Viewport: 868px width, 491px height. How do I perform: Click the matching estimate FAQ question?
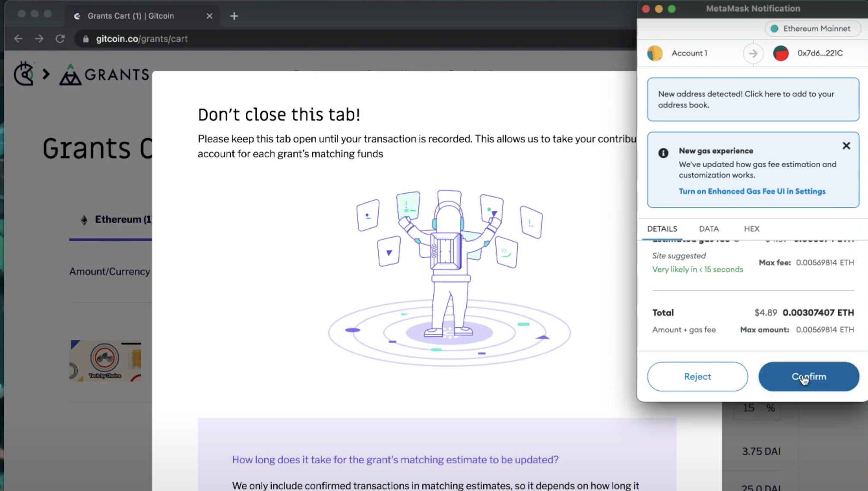coord(395,460)
